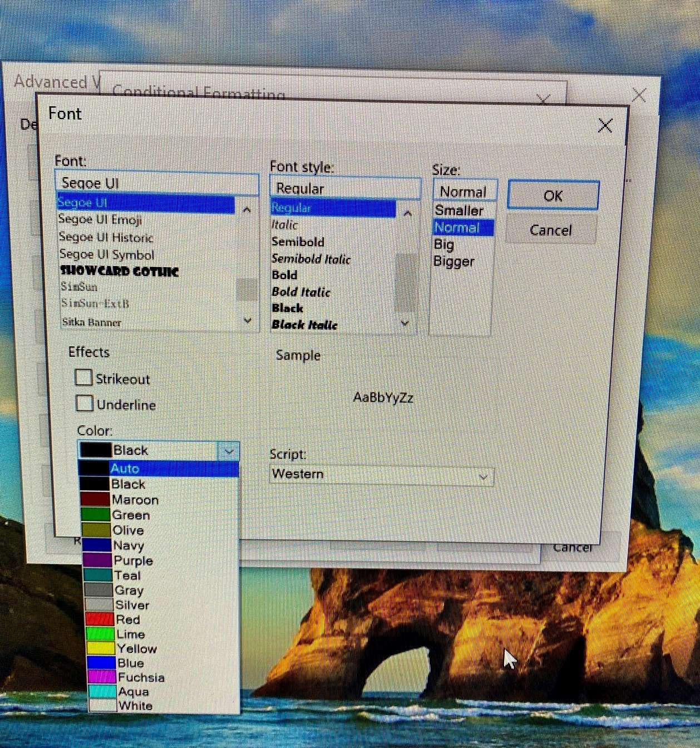Pick White color
Image resolution: width=700 pixels, height=748 pixels.
coord(165,706)
